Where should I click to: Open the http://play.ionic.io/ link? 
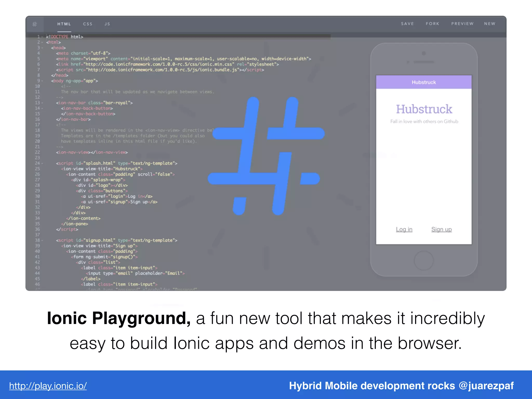click(48, 386)
